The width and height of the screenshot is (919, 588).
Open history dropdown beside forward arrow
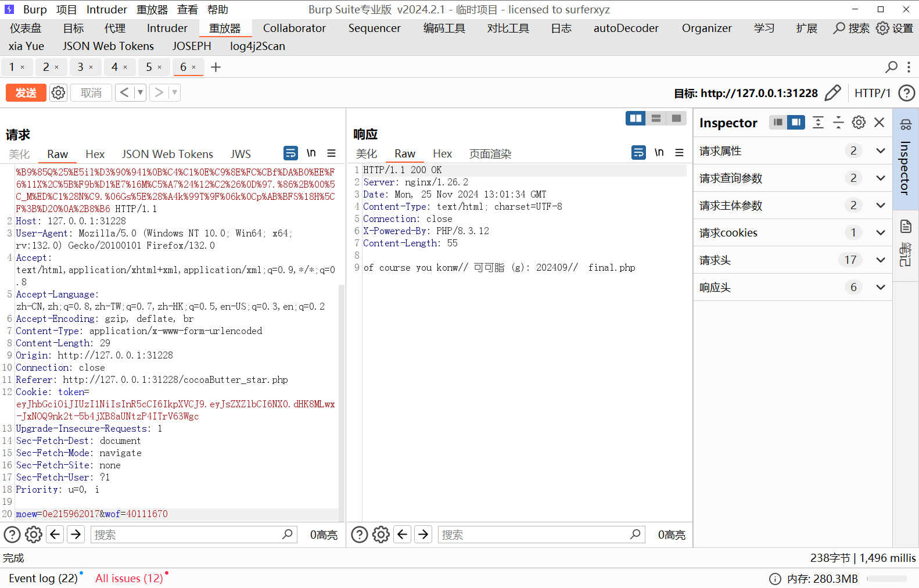pos(174,93)
